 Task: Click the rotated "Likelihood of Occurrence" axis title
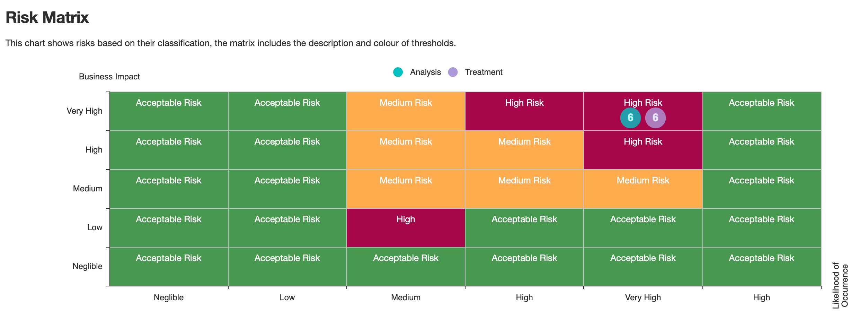pos(840,285)
